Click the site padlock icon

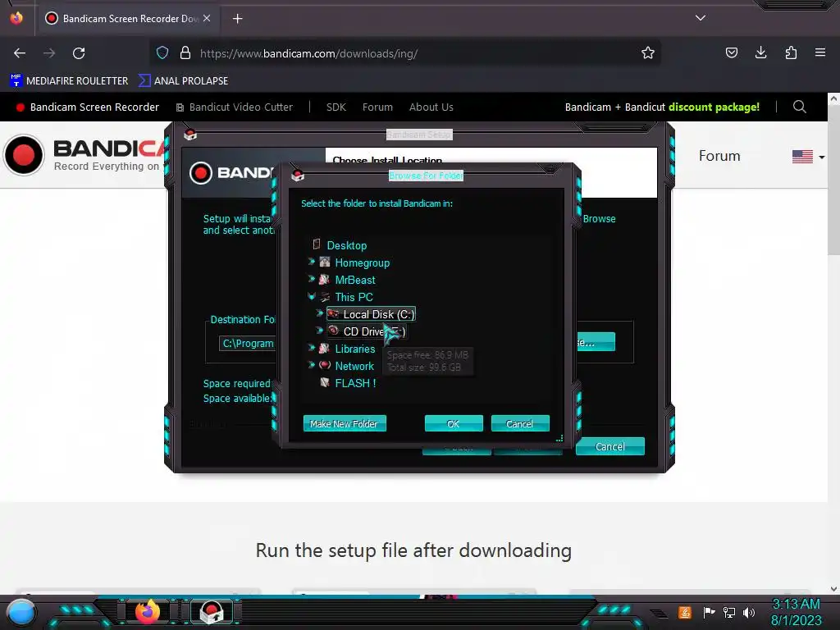[x=185, y=52]
